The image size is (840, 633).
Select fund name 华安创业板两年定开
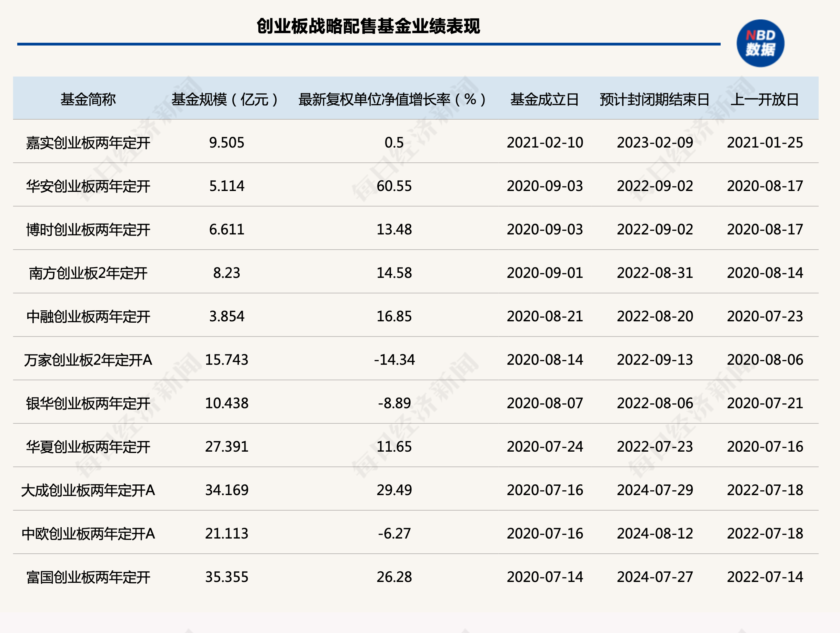(88, 186)
